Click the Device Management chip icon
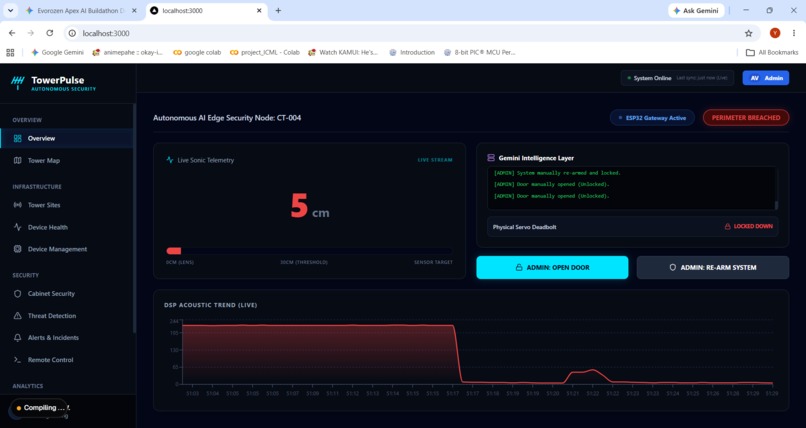Image resolution: width=806 pixels, height=428 pixels. (x=17, y=249)
